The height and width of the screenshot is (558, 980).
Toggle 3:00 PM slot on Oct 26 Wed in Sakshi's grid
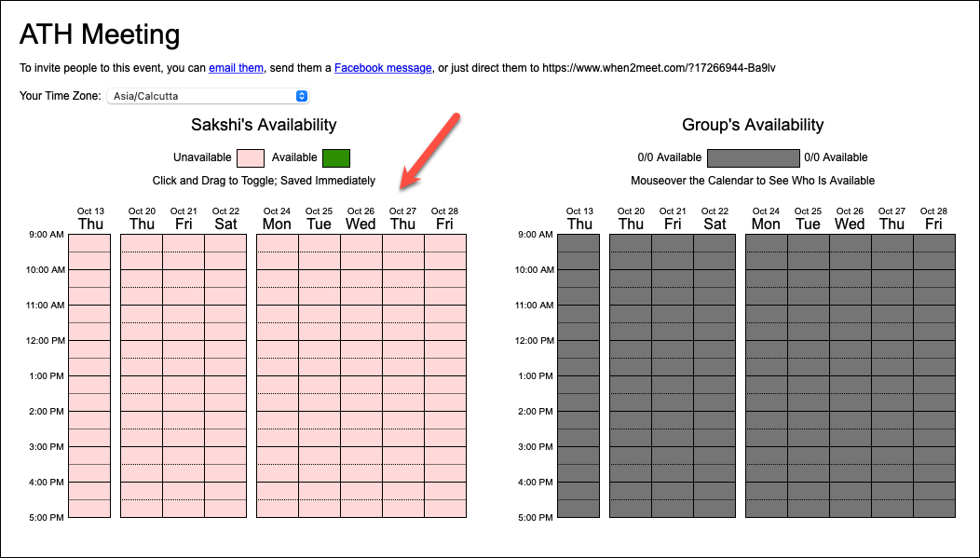coord(361,455)
